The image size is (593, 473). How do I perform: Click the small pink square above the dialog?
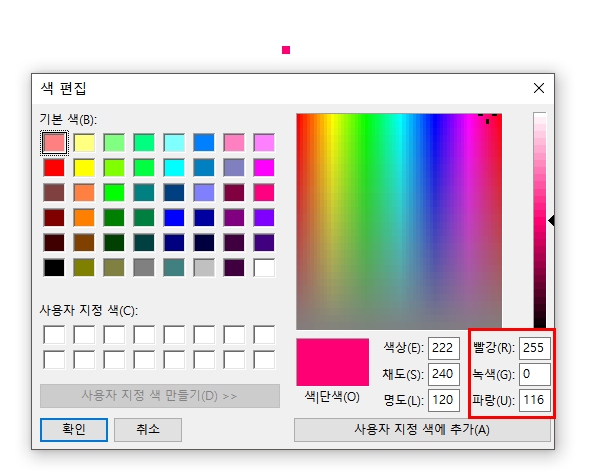tap(286, 50)
